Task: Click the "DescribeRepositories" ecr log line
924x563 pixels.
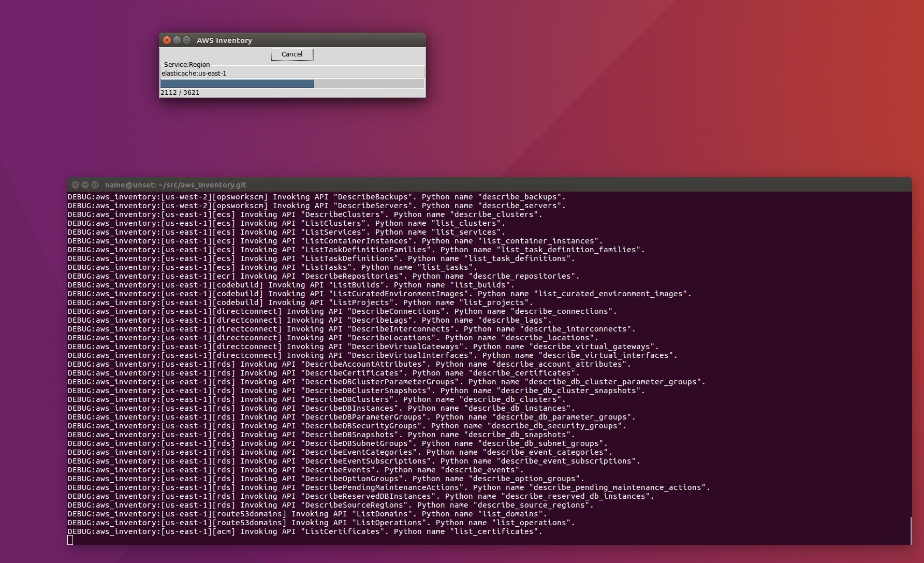Action: coord(324,276)
